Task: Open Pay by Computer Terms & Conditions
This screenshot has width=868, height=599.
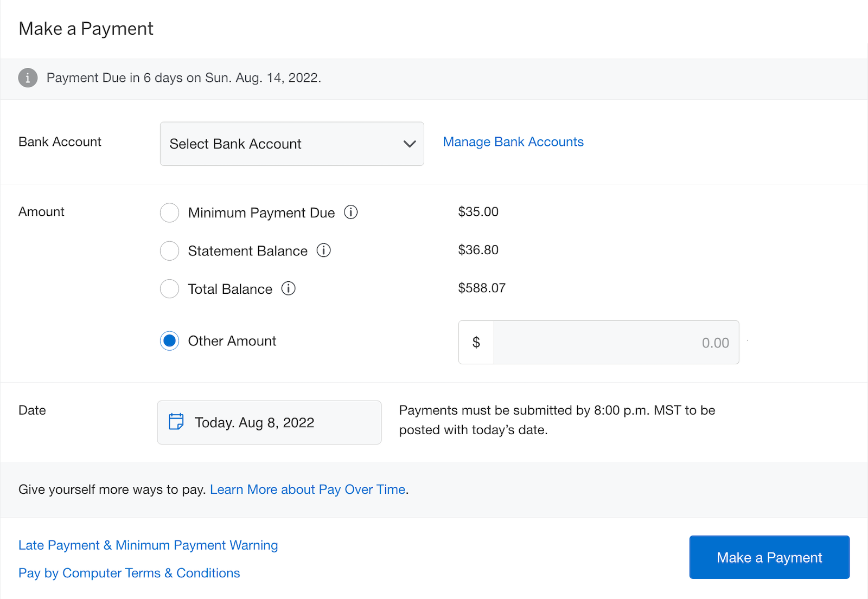Action: click(129, 572)
